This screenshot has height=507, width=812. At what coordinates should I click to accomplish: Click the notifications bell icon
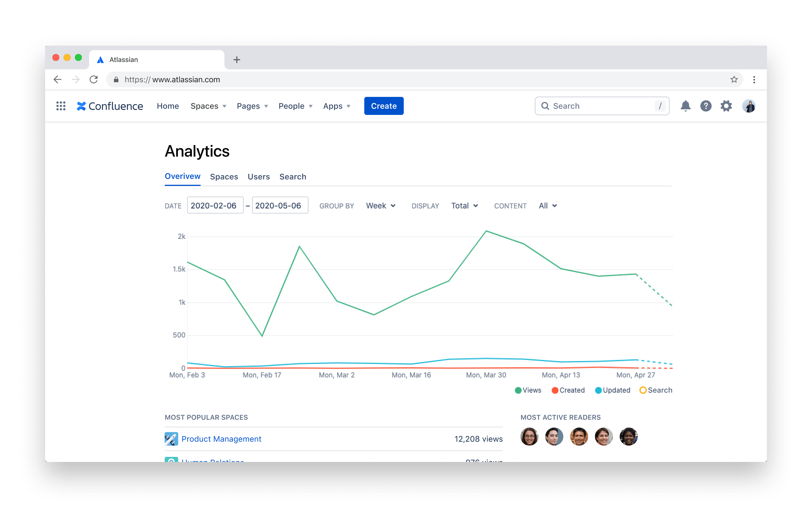(x=685, y=106)
